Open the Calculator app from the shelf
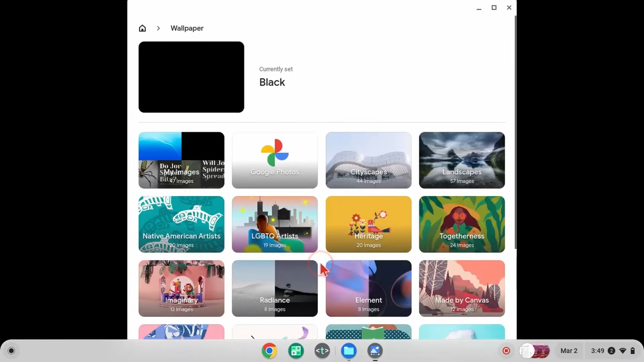This screenshot has height=362, width=644. click(296, 351)
